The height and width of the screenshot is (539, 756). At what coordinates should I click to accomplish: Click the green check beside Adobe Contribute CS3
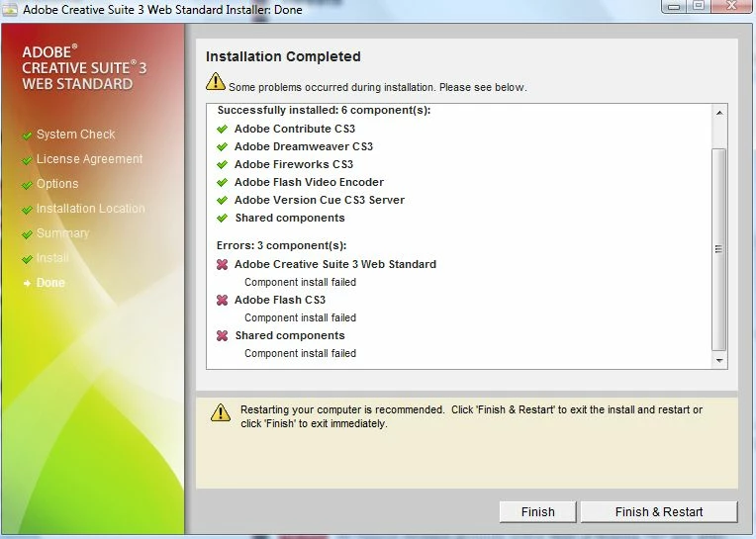[223, 129]
